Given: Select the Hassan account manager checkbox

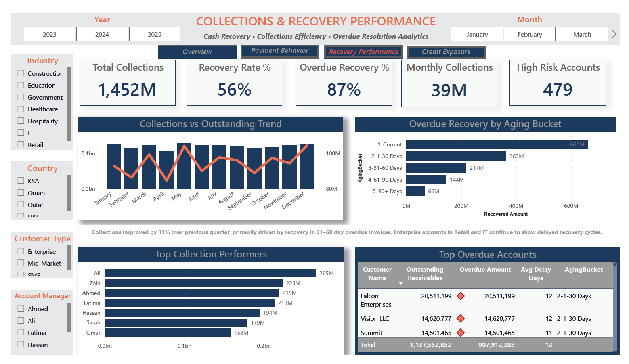Looking at the screenshot, I should [21, 345].
